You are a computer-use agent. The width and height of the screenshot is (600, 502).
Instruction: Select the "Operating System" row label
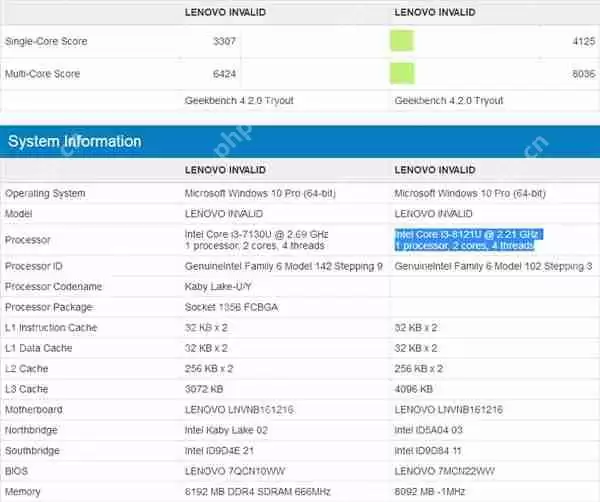[45, 193]
